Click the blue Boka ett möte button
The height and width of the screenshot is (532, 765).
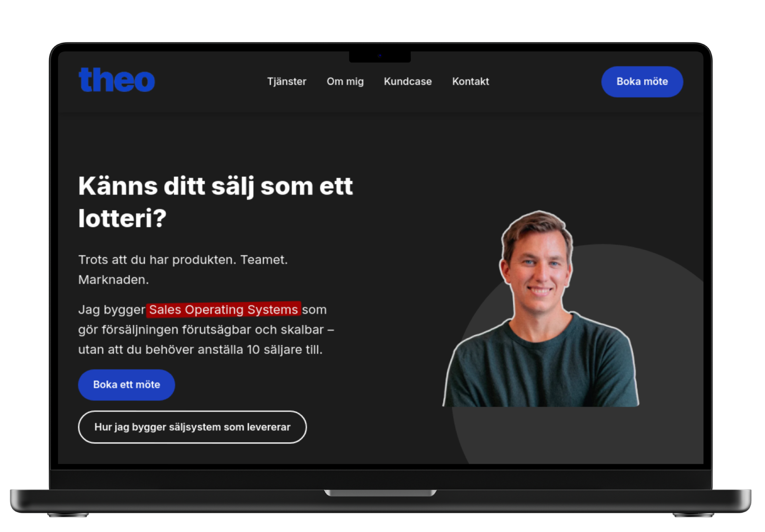click(126, 385)
